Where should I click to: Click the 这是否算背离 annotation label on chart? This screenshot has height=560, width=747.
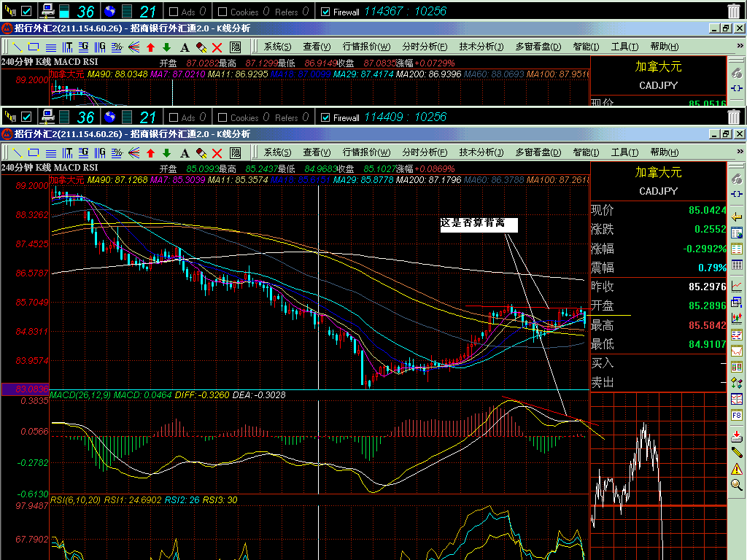[478, 225]
